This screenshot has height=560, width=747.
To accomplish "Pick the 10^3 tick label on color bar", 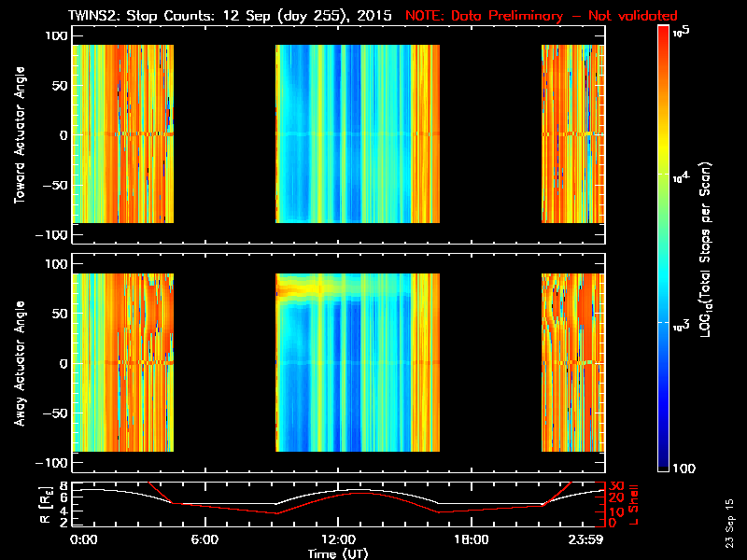I will 684,324.
